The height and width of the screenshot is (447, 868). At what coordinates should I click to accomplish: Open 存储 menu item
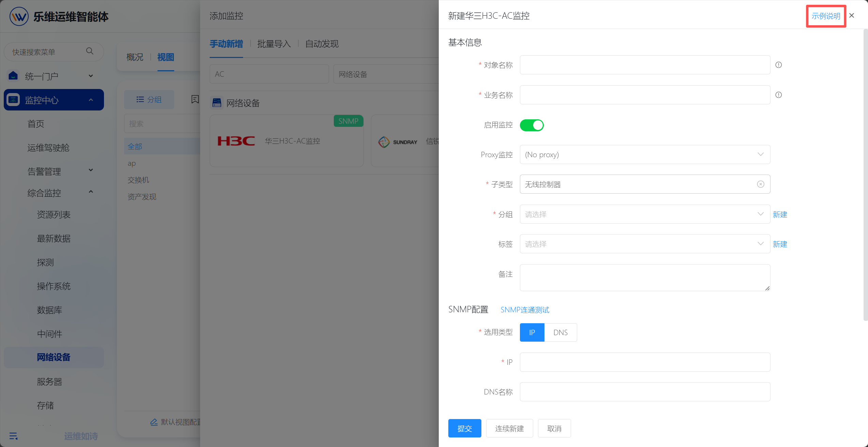coord(45,405)
